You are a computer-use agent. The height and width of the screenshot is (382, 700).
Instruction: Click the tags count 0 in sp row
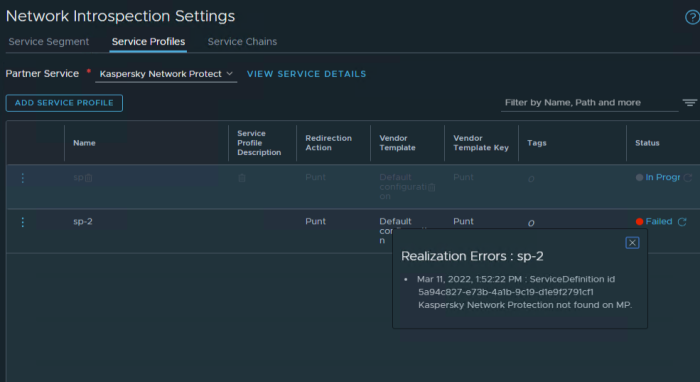(x=531, y=179)
